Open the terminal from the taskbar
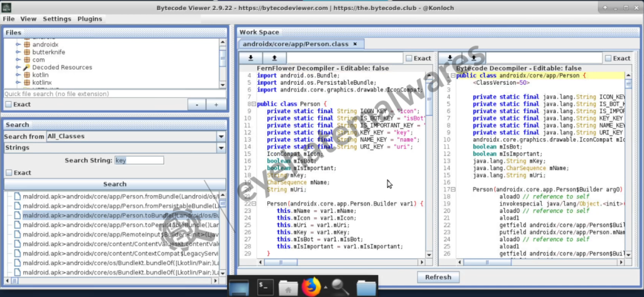644x297 pixels. [x=265, y=287]
